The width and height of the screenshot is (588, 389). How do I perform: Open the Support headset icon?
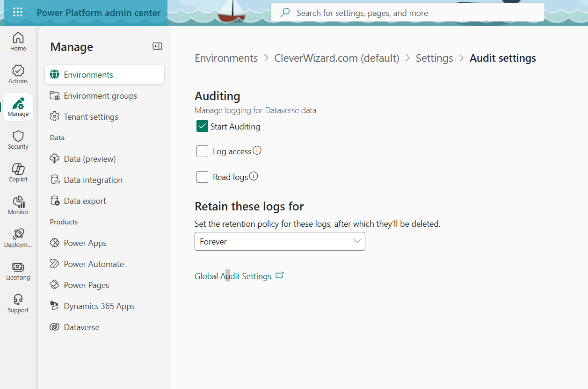point(18,299)
